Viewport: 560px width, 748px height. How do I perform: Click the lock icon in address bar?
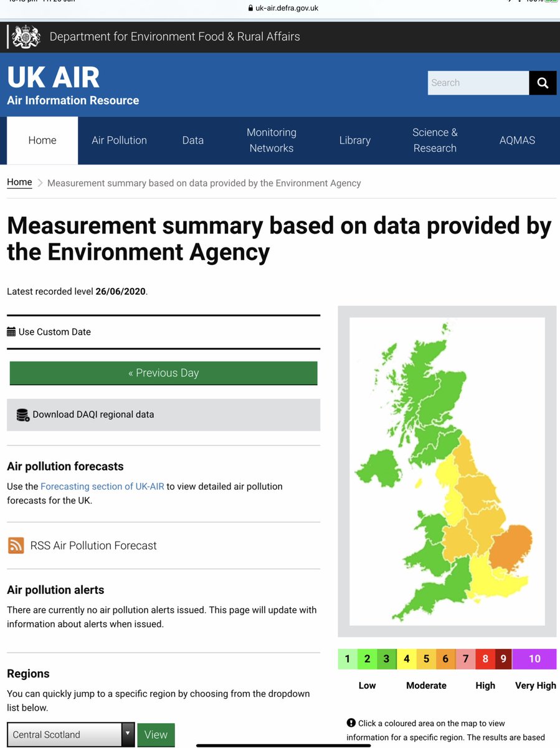tap(250, 8)
